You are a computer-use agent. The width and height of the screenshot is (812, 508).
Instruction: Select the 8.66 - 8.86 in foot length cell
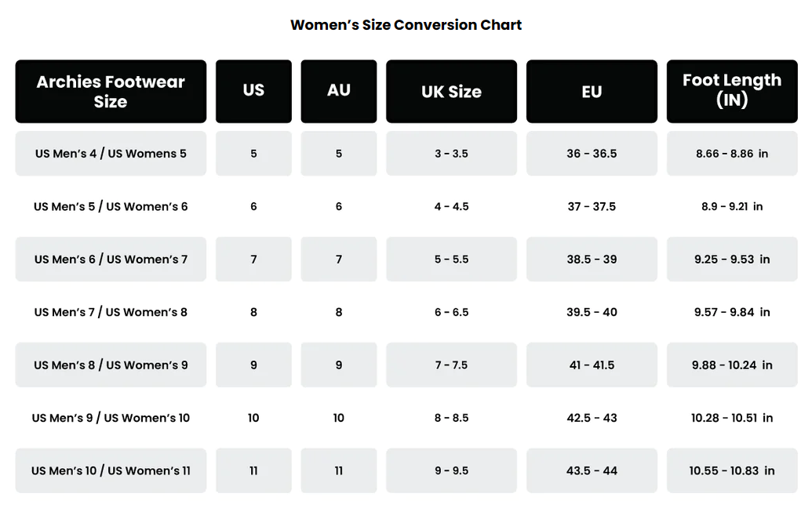pyautogui.click(x=731, y=154)
